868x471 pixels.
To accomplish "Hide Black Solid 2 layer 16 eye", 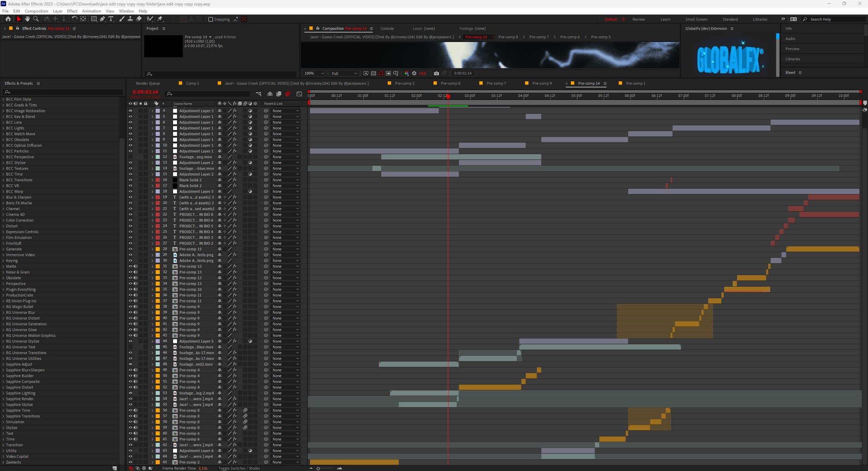I will pos(131,180).
